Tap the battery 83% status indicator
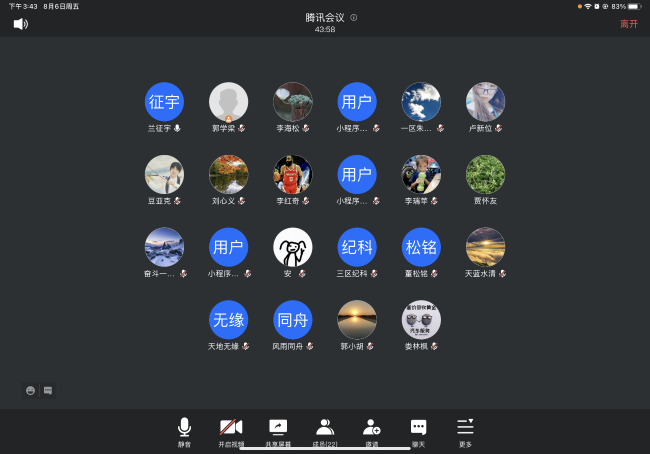 [626, 7]
